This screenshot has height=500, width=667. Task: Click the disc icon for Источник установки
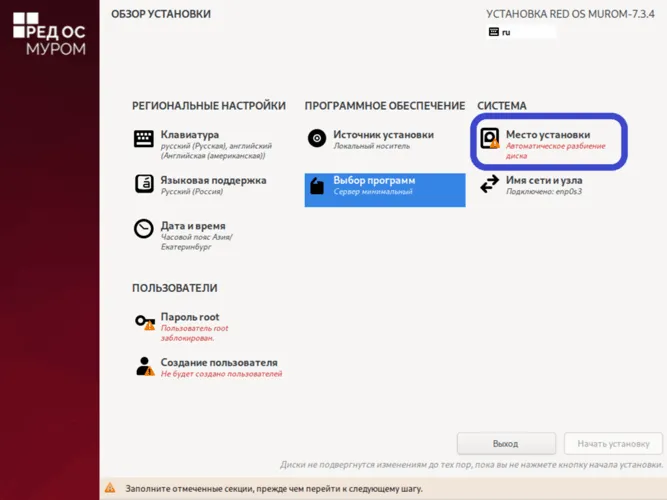pyautogui.click(x=317, y=138)
